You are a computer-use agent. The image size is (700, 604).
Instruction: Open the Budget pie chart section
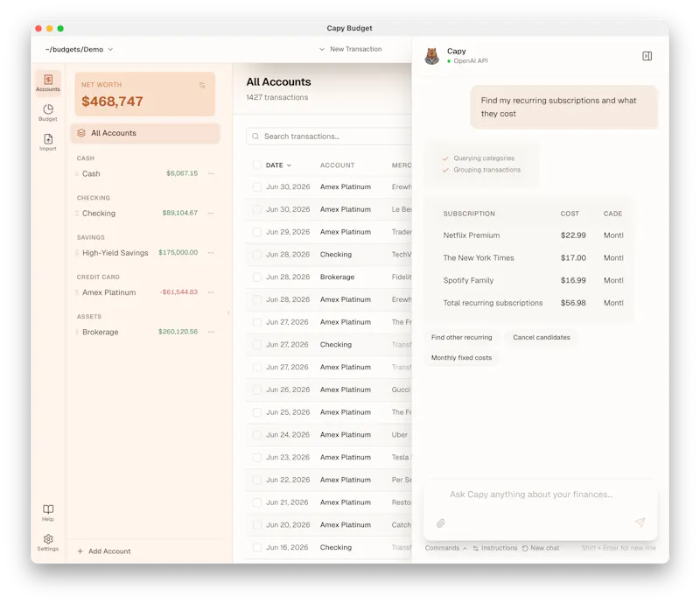48,113
